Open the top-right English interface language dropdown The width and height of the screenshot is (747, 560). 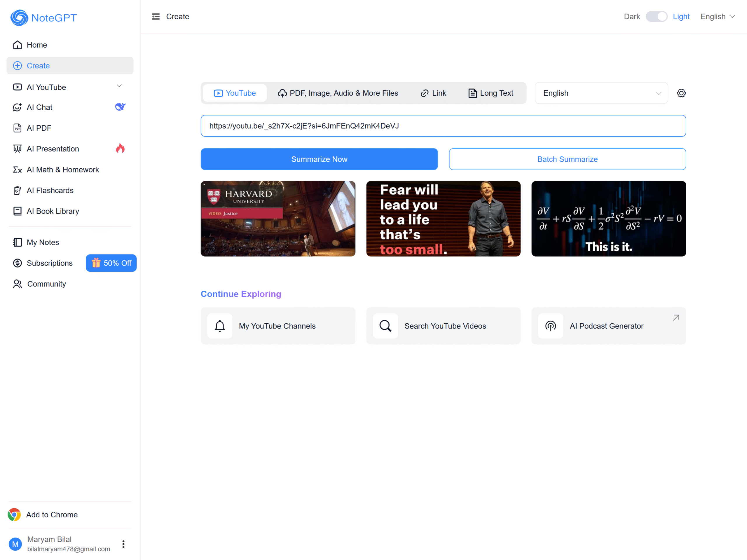click(x=717, y=17)
